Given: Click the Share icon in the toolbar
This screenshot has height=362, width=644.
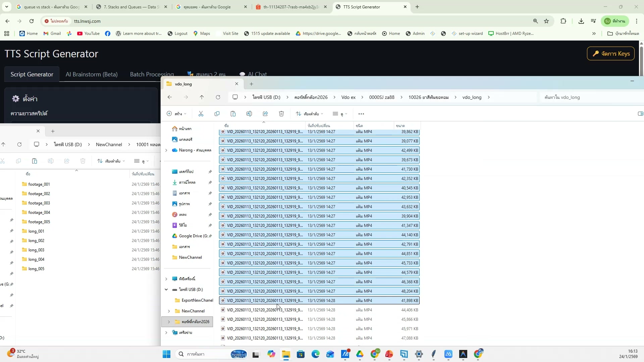Looking at the screenshot, I should point(265,114).
